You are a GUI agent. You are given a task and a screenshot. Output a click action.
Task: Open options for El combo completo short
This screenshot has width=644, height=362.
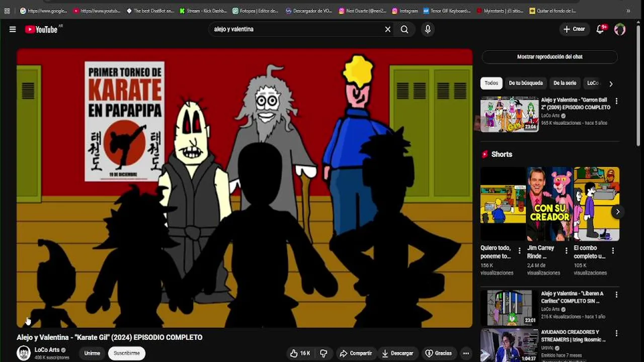tap(613, 251)
